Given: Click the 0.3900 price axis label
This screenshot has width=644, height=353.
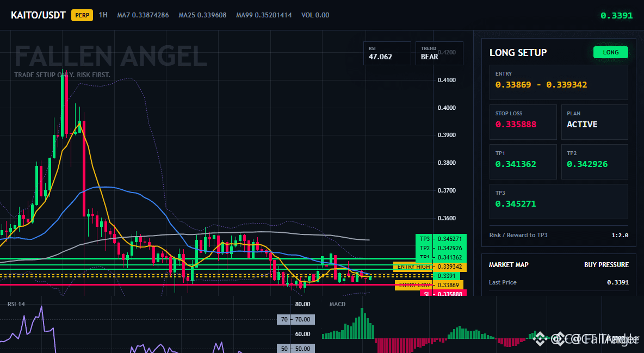Looking at the screenshot, I should [447, 135].
